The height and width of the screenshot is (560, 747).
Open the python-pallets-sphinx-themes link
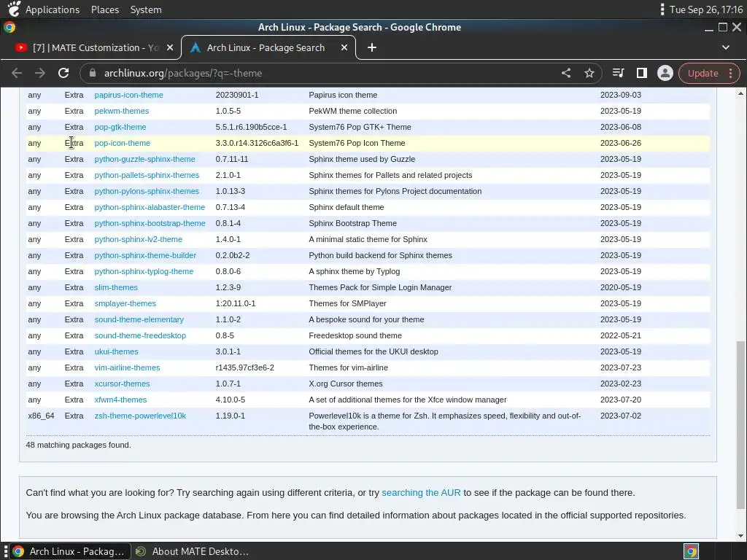click(147, 175)
